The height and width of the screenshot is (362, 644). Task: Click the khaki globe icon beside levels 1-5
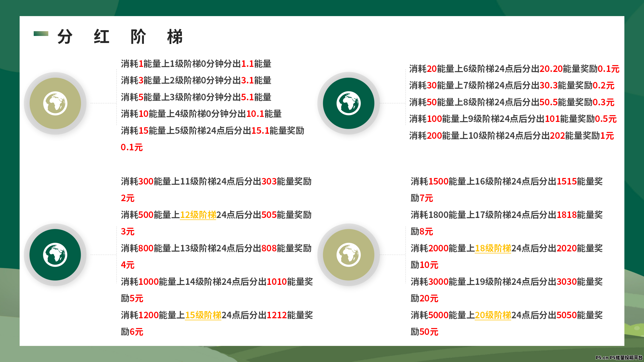(x=55, y=103)
